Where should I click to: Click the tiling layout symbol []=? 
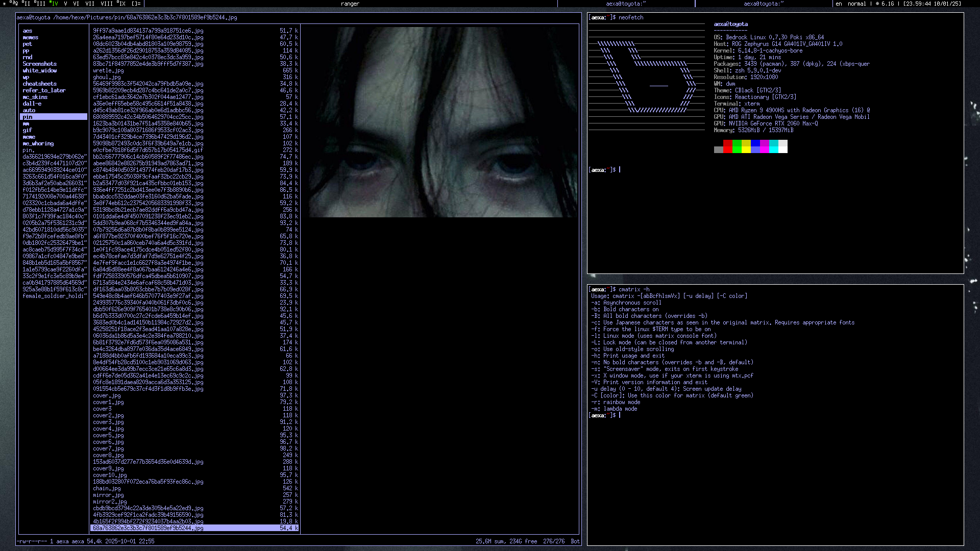136,4
